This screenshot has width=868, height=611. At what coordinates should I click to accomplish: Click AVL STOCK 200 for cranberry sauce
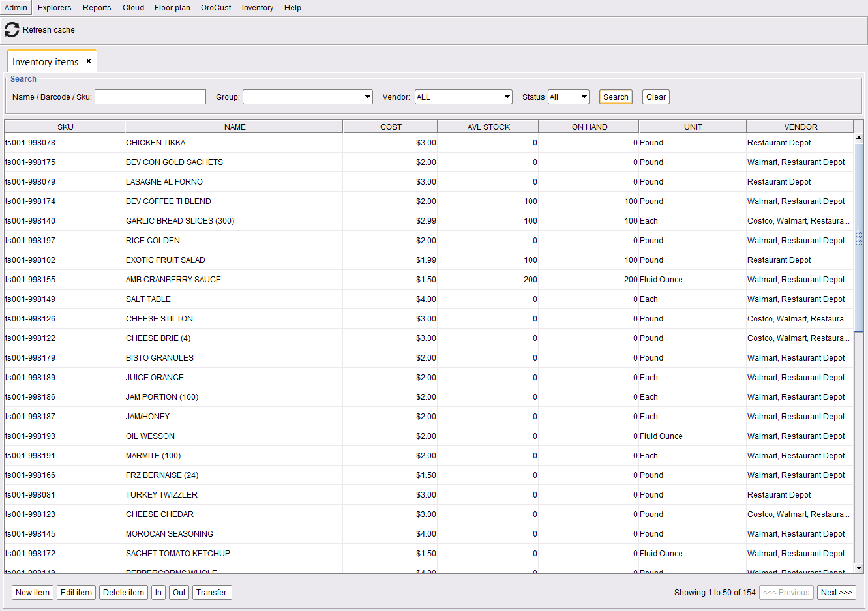[x=488, y=280]
